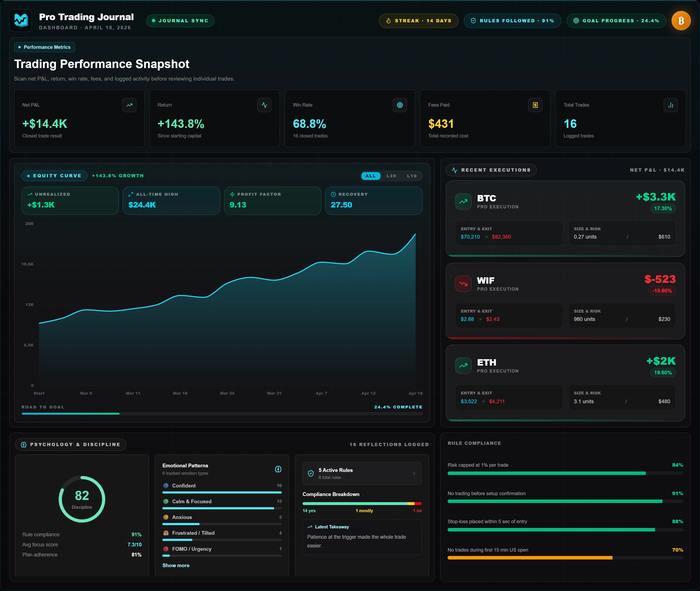Click the No trades during first 15 min bar
This screenshot has height=591, width=700.
tap(565, 558)
